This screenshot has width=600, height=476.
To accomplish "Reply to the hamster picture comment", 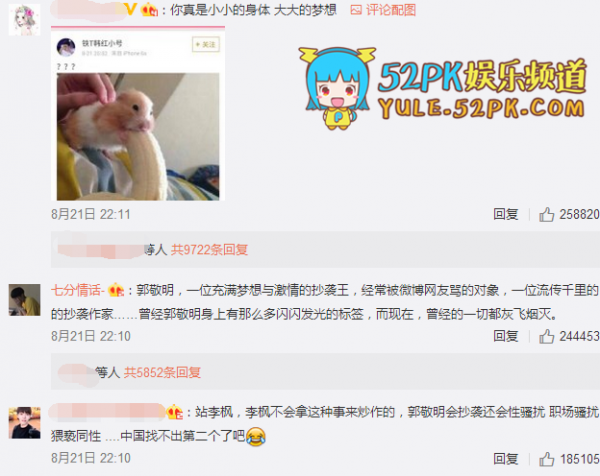I will 505,214.
